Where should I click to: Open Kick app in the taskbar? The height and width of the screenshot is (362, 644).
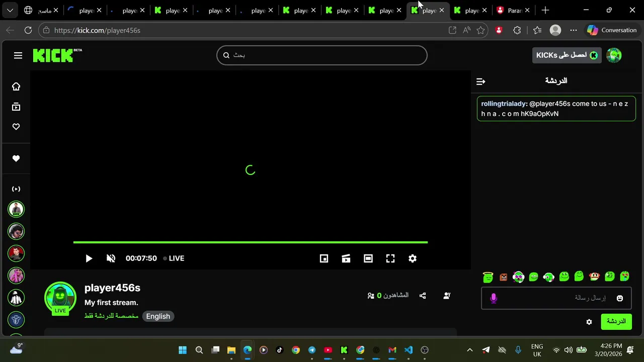[344, 350]
